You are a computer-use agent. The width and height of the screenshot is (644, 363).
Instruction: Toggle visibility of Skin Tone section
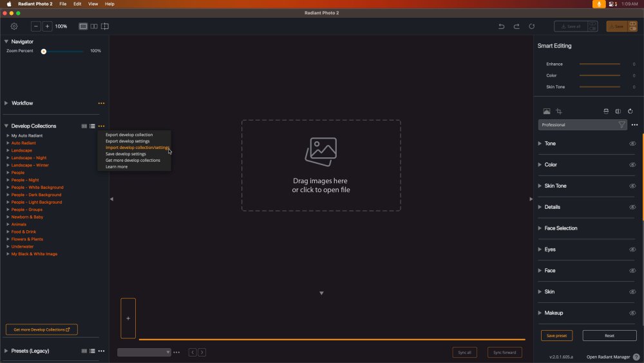tap(632, 186)
